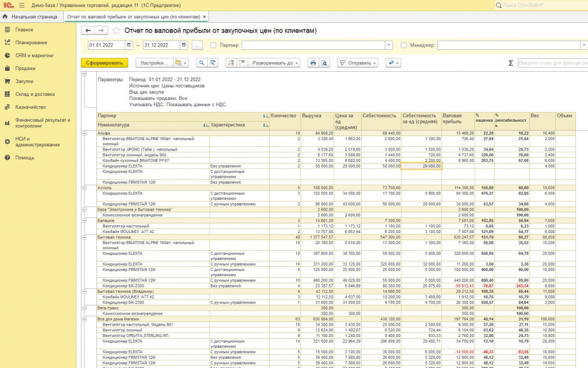Viewport: 588px width, 368px height.
Task: Click the find (magnifier) icon in the toolbar
Action: point(202,63)
